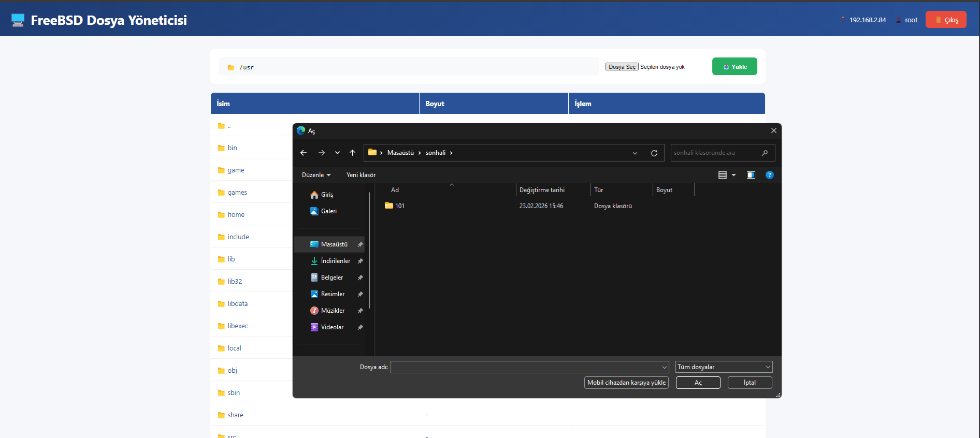Unpin Masaüstü using its pin icon
This screenshot has width=980, height=438.
pyautogui.click(x=360, y=244)
